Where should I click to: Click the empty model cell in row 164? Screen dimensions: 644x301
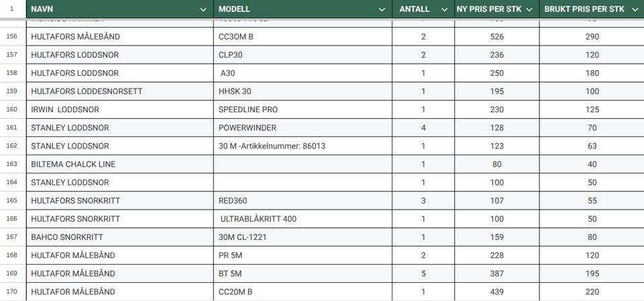(x=303, y=182)
